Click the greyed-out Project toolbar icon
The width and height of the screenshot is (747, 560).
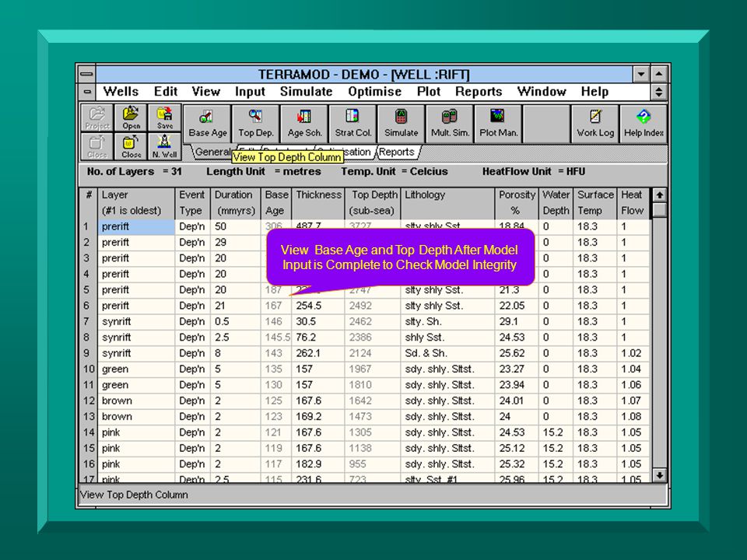(97, 117)
